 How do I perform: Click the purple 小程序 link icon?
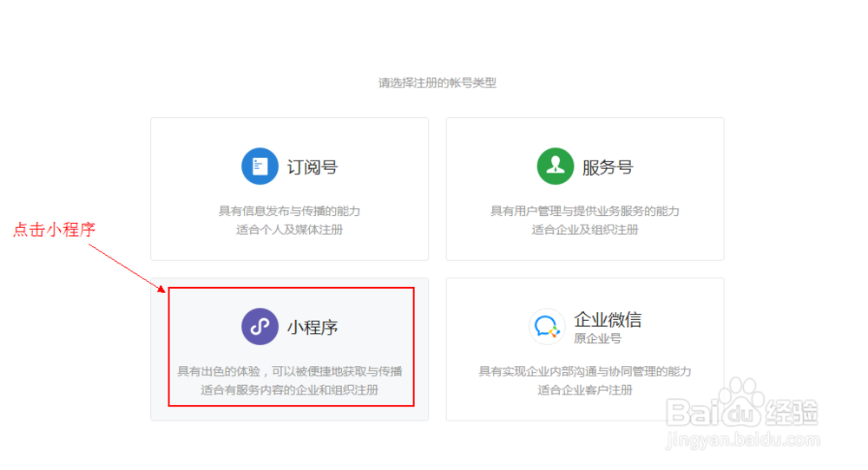(260, 326)
